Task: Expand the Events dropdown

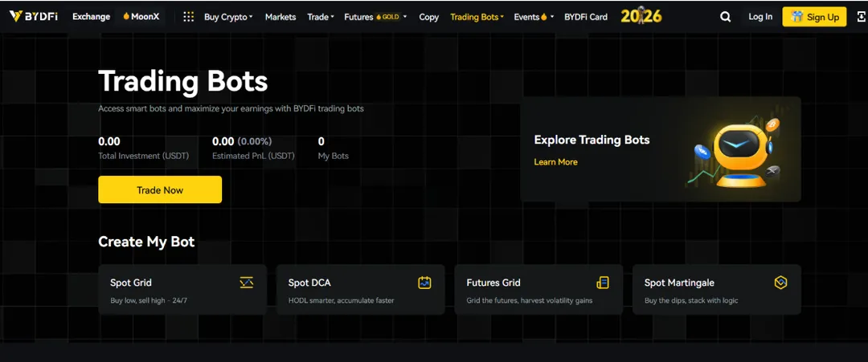Action: click(x=534, y=17)
